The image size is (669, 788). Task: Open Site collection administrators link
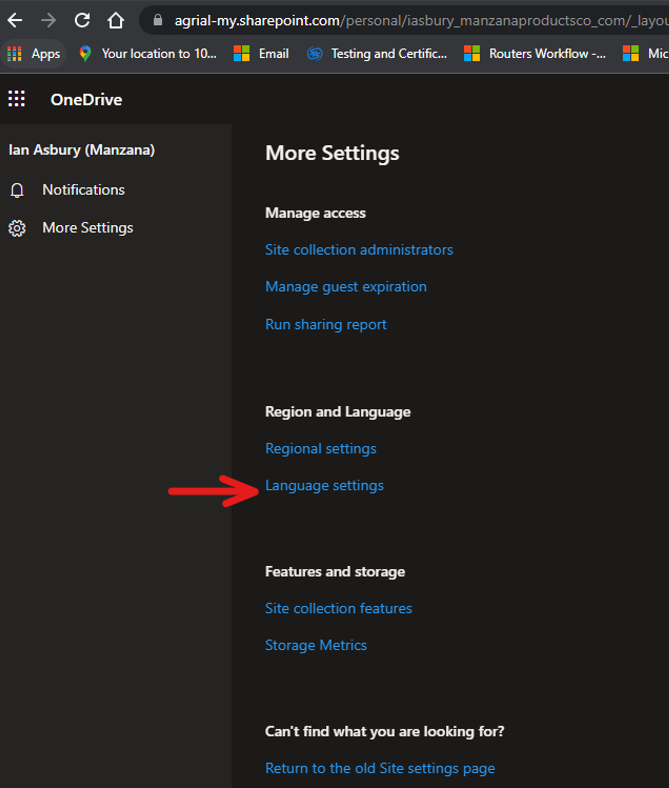point(359,250)
